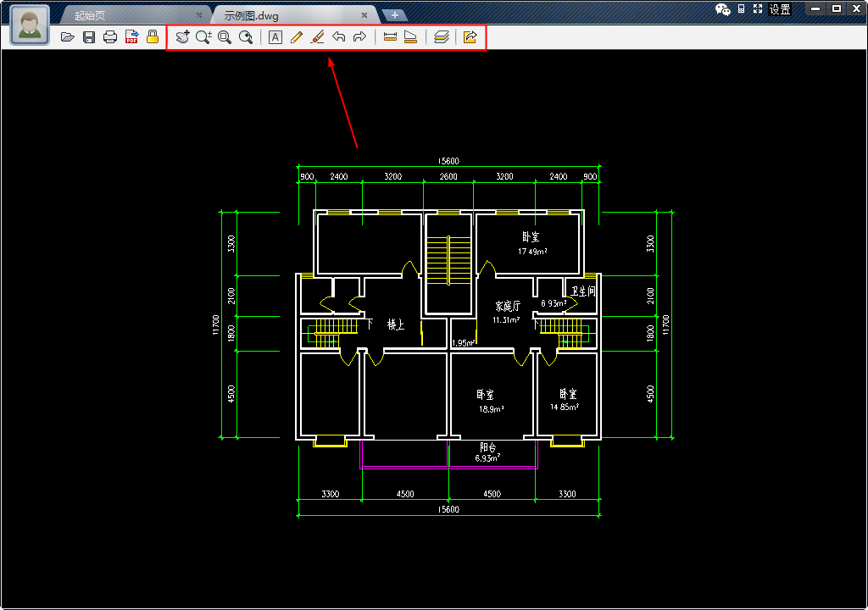Select the text annotation tool
868x610 pixels.
(275, 37)
